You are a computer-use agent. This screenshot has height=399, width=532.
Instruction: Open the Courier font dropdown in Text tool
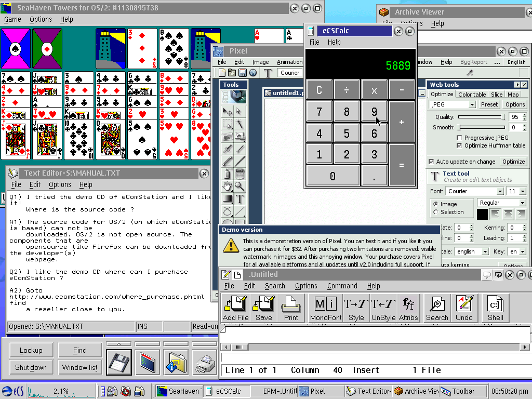[500, 191]
